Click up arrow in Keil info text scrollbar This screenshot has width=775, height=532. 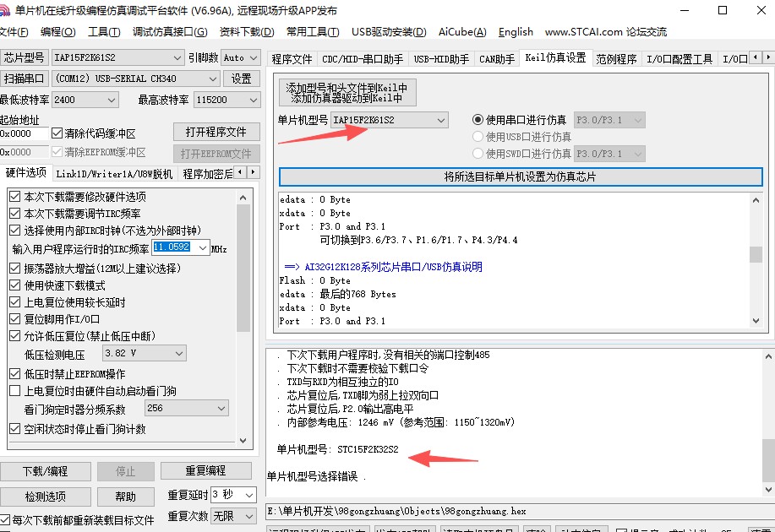coord(756,200)
